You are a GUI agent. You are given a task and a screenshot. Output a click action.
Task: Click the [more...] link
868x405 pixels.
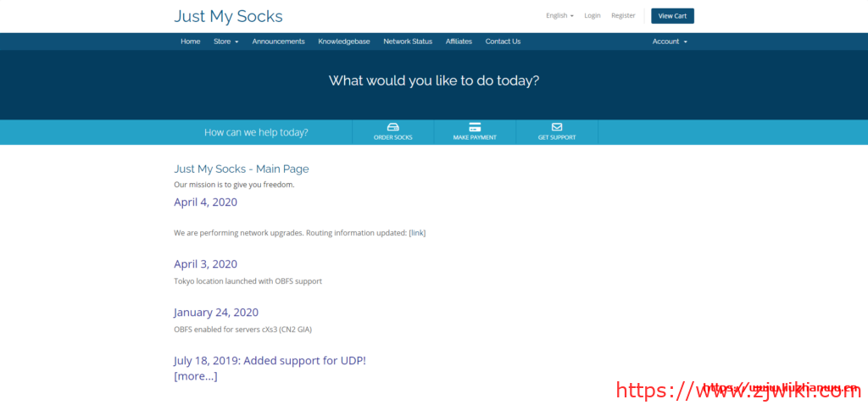tap(196, 376)
